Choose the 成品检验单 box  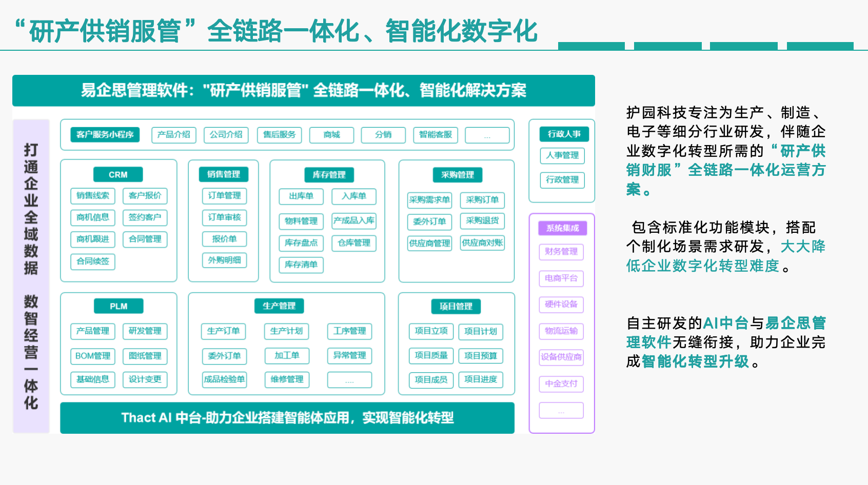click(x=225, y=379)
